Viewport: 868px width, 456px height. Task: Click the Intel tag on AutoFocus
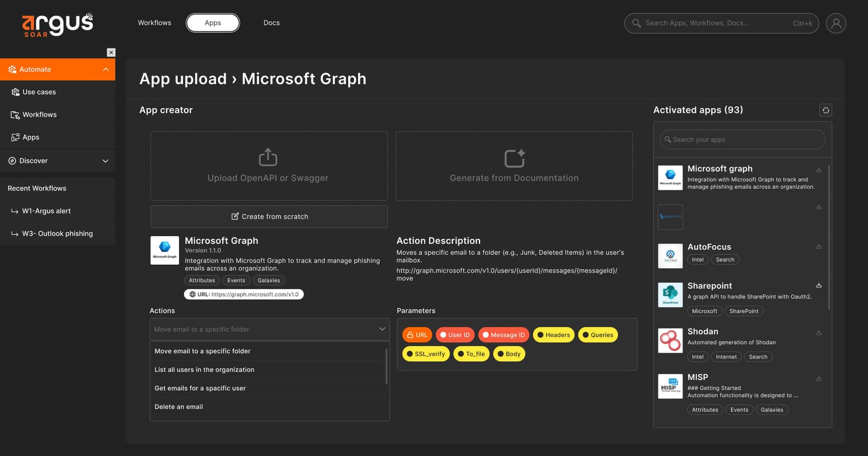click(x=698, y=260)
